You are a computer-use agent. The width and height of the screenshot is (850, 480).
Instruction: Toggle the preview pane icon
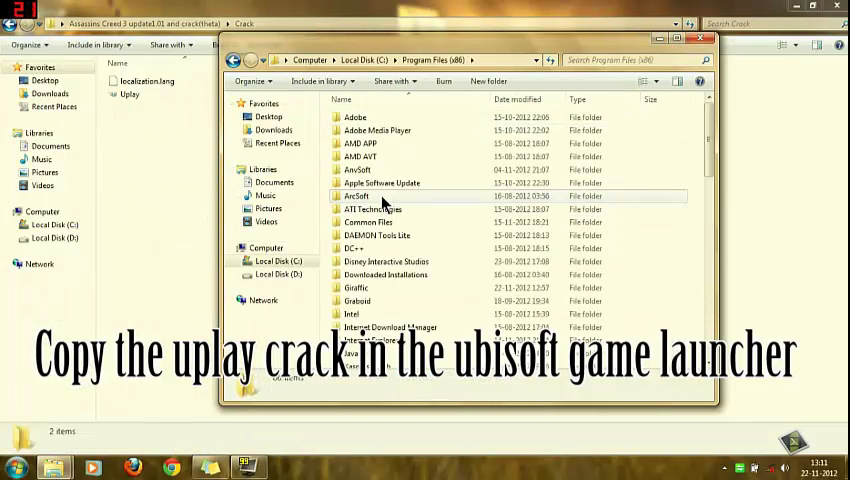pyautogui.click(x=677, y=81)
